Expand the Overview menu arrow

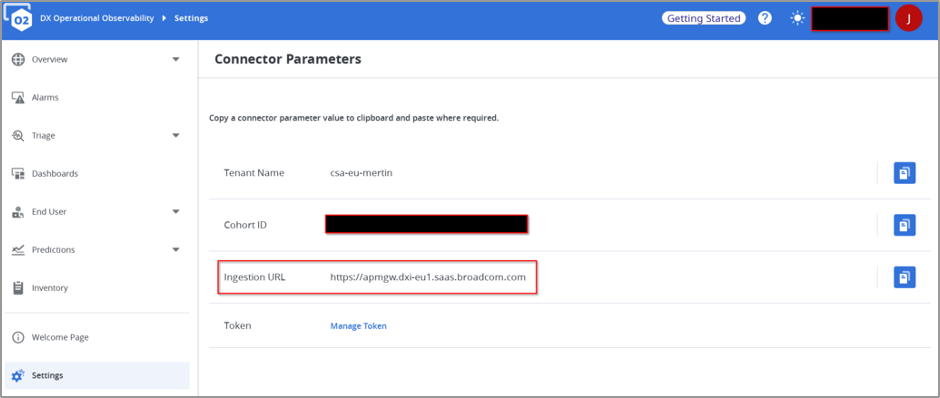pos(176,59)
